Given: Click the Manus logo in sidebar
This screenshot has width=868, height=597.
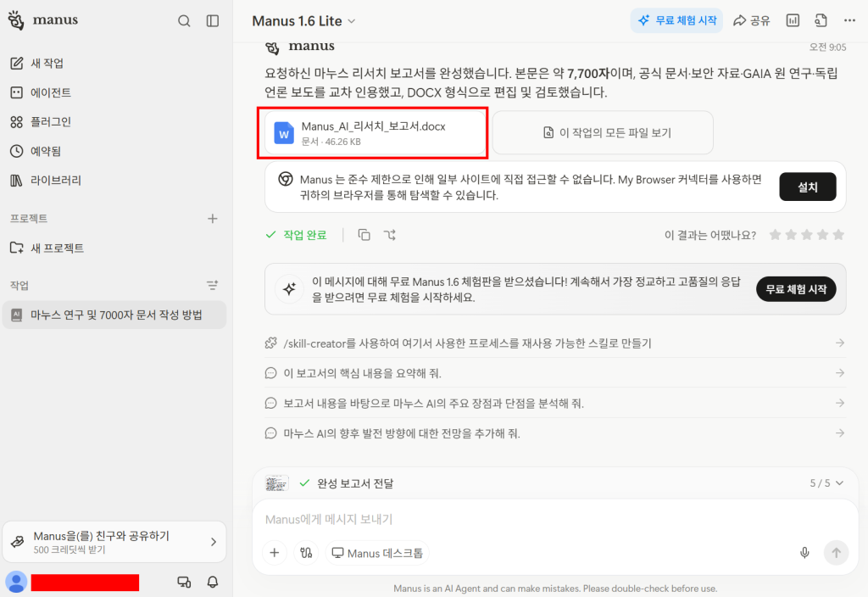Looking at the screenshot, I should [x=43, y=20].
